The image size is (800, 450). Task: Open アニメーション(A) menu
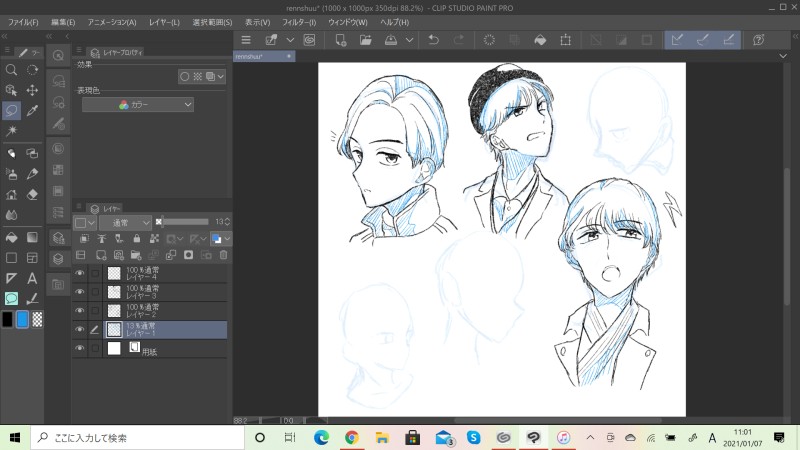point(112,22)
